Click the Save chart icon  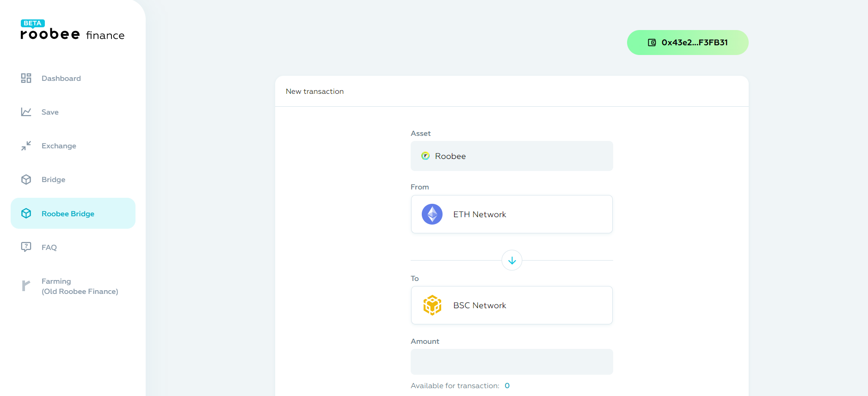pos(26,112)
